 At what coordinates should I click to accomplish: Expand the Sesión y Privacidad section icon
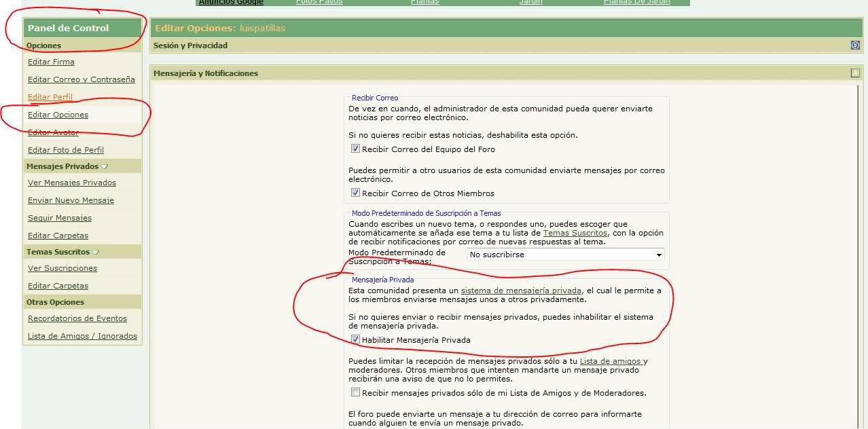(x=855, y=45)
